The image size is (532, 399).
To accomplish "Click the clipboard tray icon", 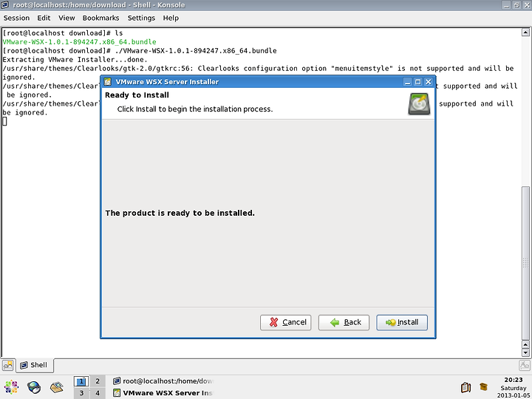I will pos(465,387).
